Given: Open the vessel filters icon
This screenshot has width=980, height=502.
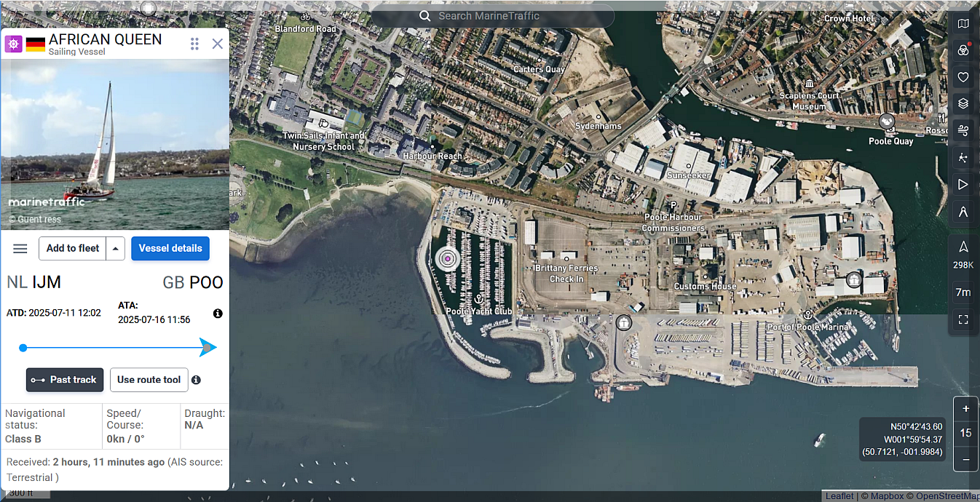Looking at the screenshot, I should pyautogui.click(x=963, y=50).
